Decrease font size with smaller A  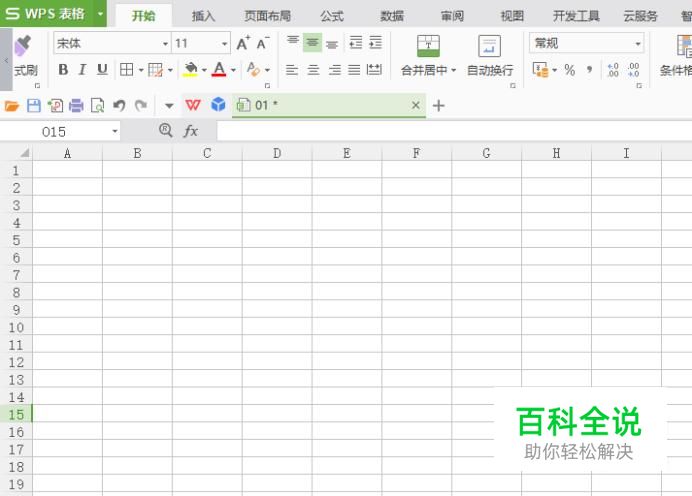coord(263,43)
